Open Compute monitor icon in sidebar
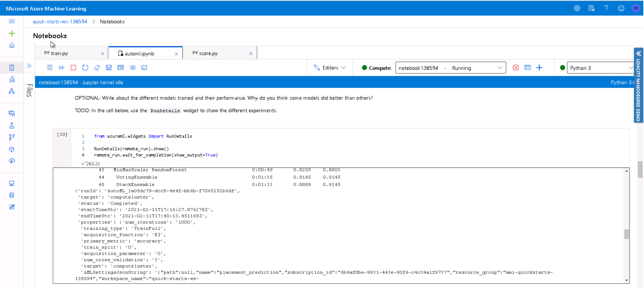The image size is (644, 288). click(x=12, y=183)
